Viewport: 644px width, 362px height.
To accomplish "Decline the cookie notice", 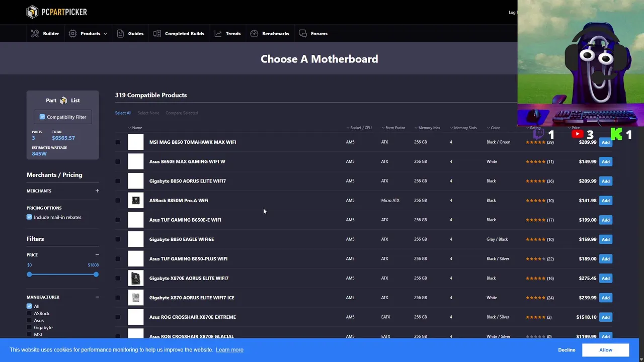I will [x=567, y=350].
